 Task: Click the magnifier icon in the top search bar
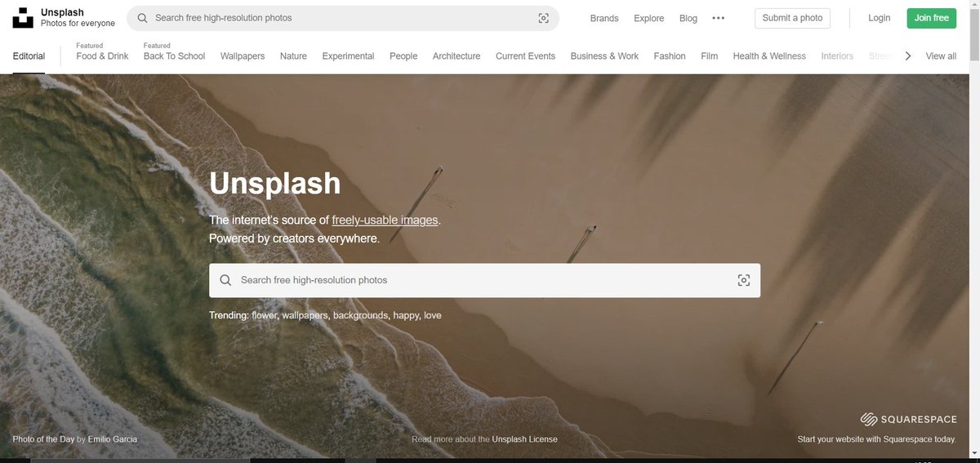point(143,18)
